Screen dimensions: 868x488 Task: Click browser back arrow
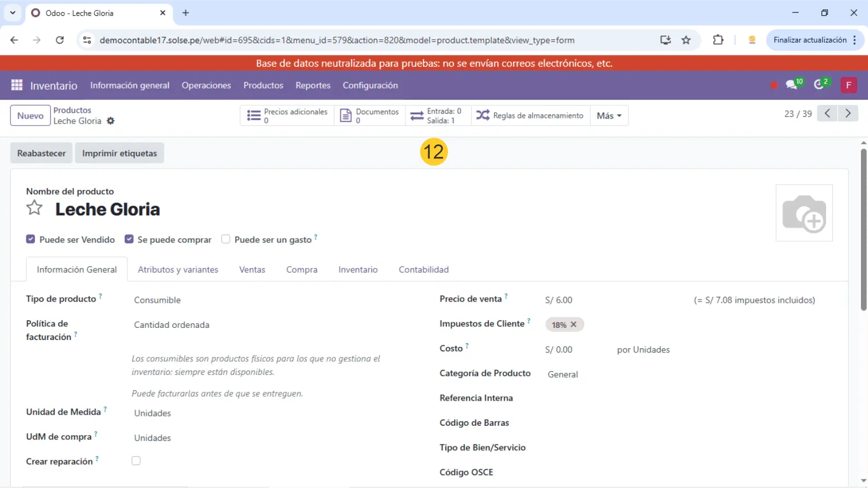tap(14, 40)
